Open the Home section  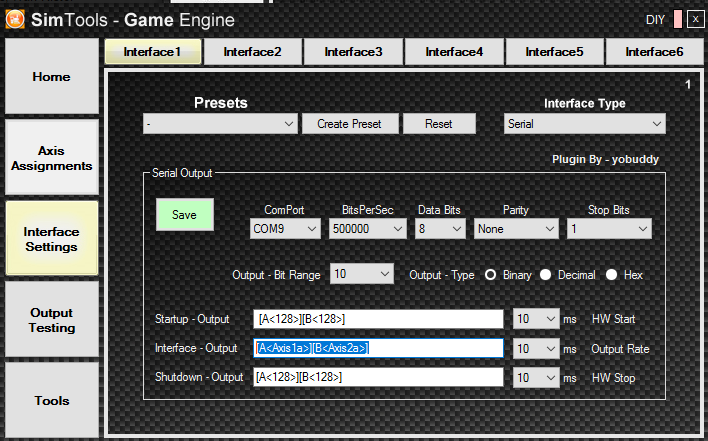click(x=51, y=76)
